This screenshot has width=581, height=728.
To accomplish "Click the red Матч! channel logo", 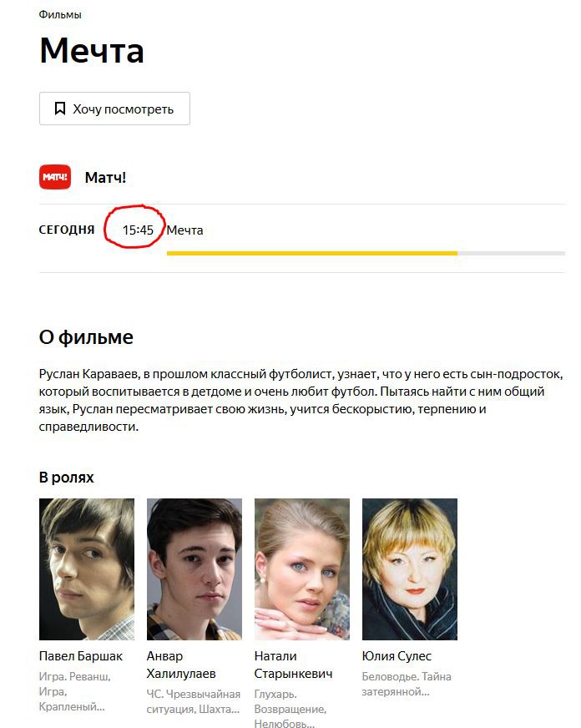I will [x=55, y=177].
